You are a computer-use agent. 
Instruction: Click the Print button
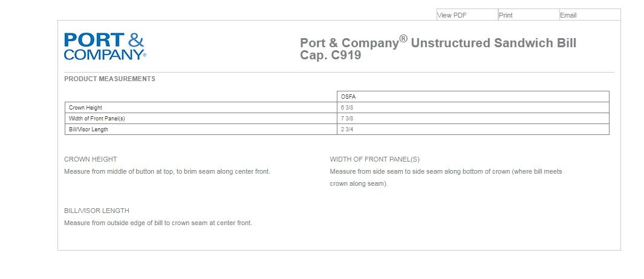tap(506, 15)
